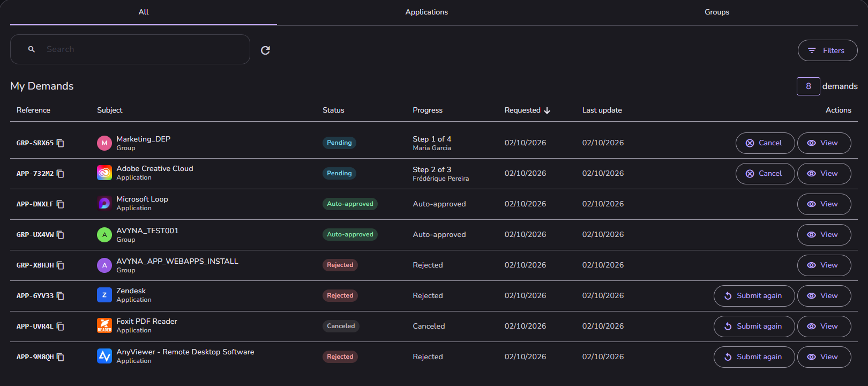The height and width of the screenshot is (386, 868).
Task: Click the refresh icon beside search
Action: pyautogui.click(x=265, y=50)
